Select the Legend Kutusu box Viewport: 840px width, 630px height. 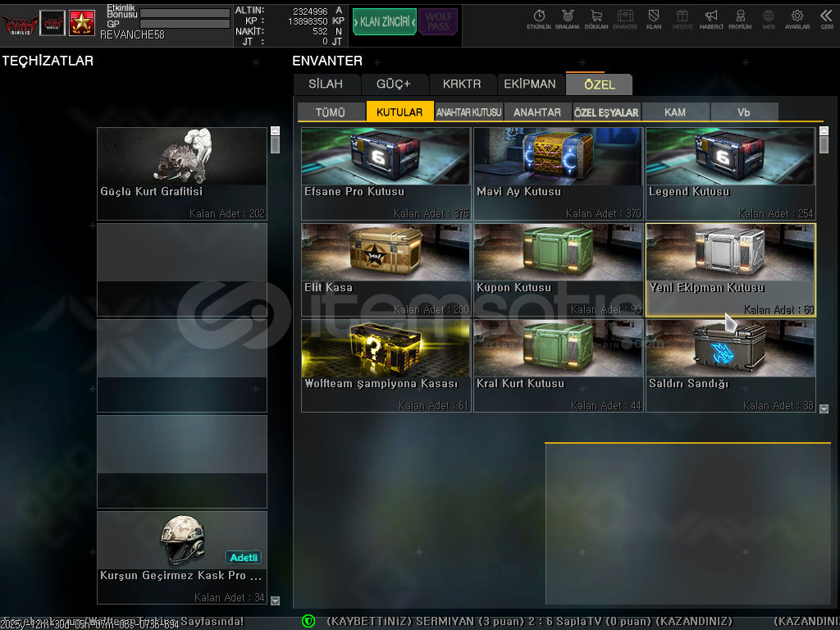coord(731,174)
